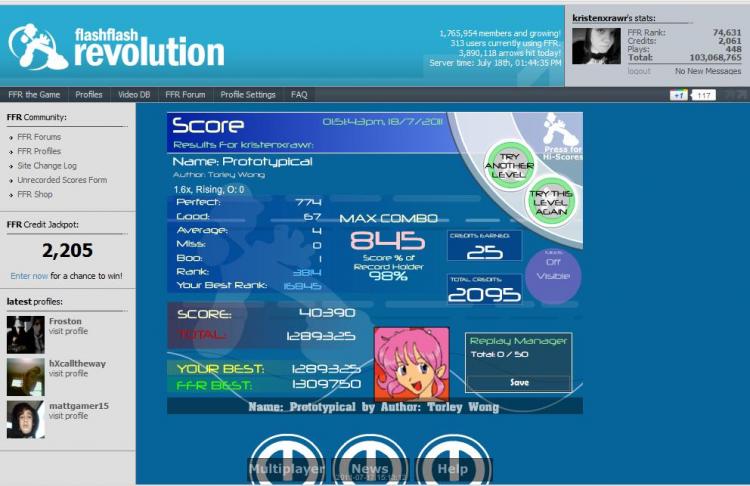The width and height of the screenshot is (750, 486).
Task: Click the FFR Best score 1309750
Action: [326, 384]
